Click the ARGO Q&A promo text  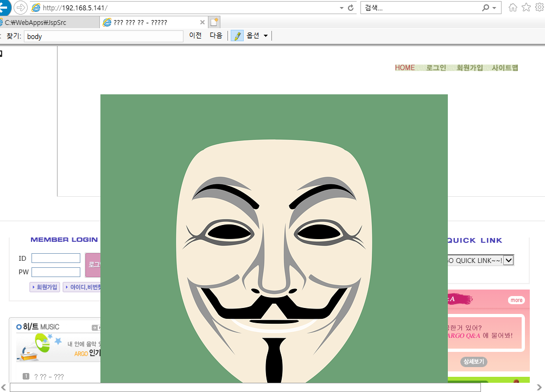[480, 332]
